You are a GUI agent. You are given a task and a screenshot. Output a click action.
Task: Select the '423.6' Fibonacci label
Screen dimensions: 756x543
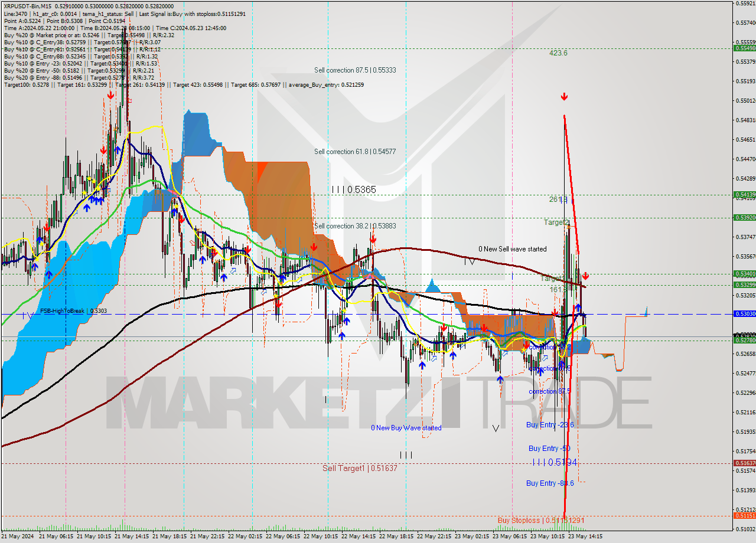[558, 53]
